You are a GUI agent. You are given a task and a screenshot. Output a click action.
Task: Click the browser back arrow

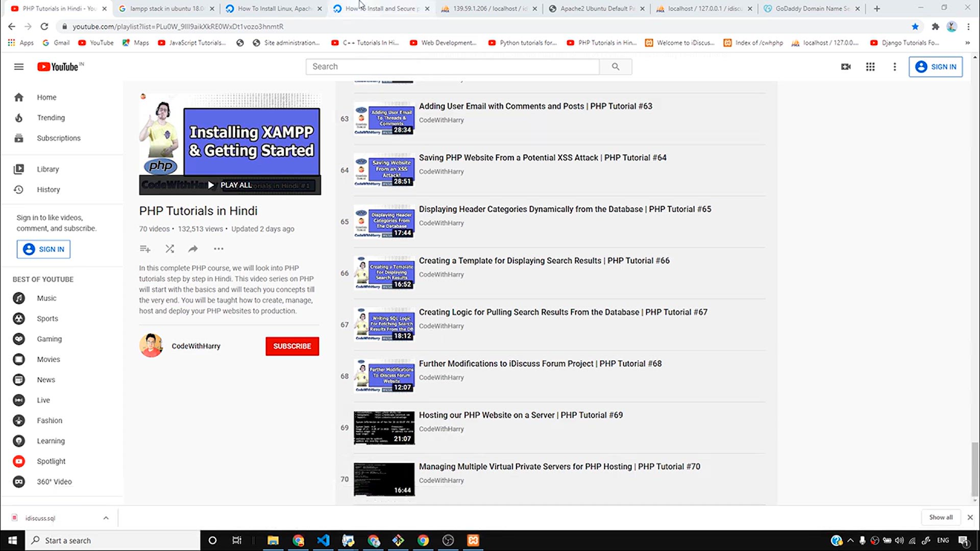[12, 27]
